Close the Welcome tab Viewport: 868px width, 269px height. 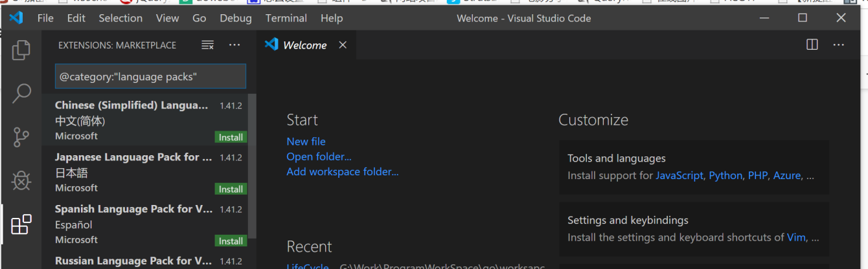343,45
